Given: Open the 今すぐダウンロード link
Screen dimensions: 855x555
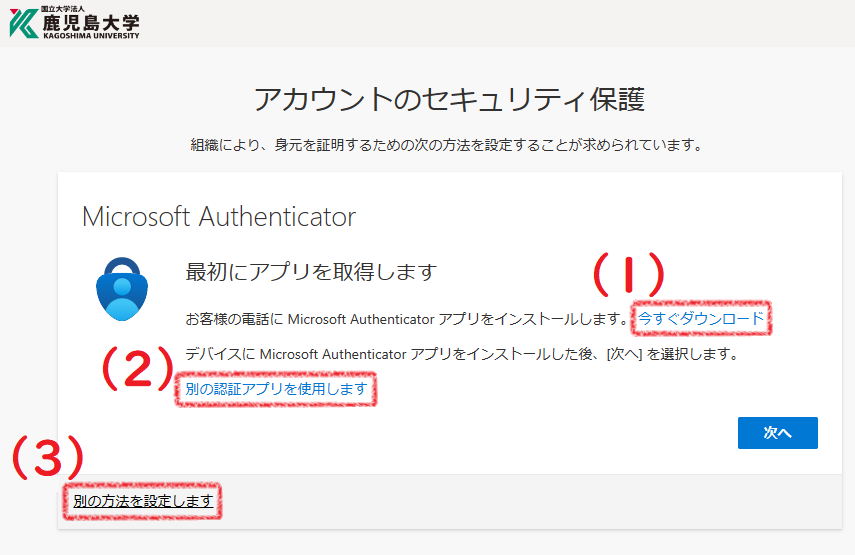Looking at the screenshot, I should point(701,318).
